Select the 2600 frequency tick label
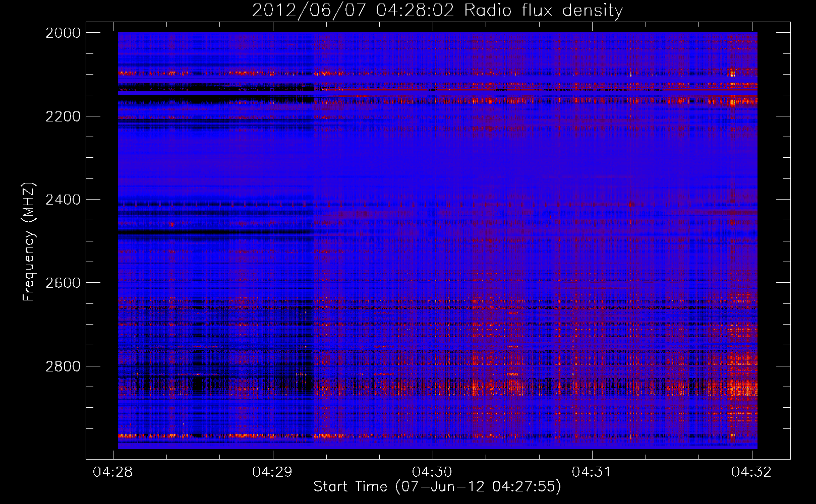 [63, 283]
